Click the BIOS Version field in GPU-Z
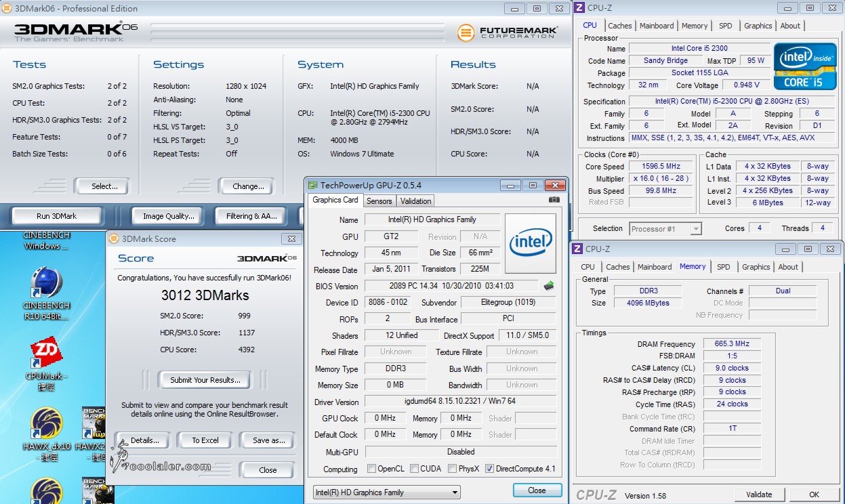Image resolution: width=845 pixels, height=504 pixels. [451, 286]
